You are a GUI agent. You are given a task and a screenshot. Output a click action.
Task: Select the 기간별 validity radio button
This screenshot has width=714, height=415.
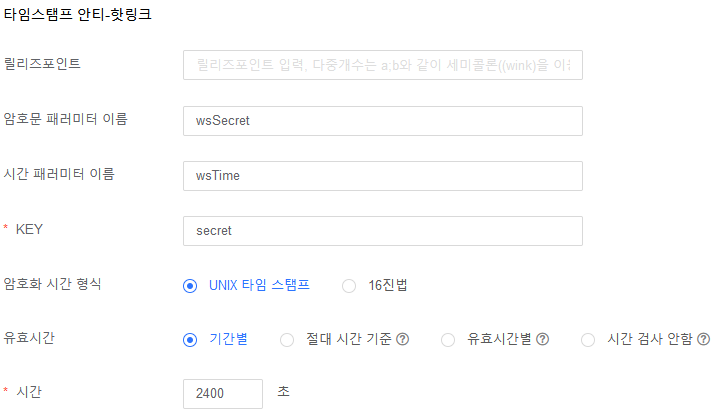click(190, 340)
